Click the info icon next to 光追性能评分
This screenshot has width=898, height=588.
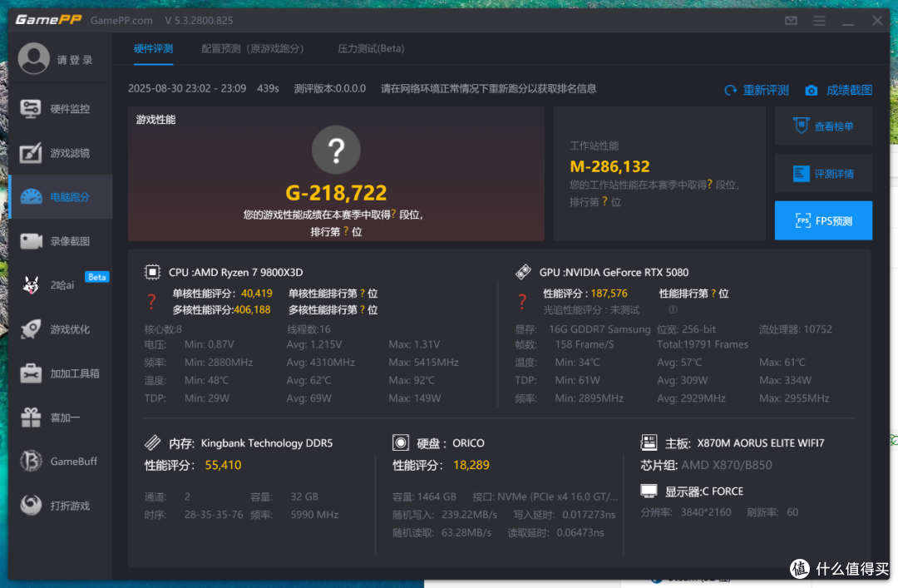[x=673, y=310]
